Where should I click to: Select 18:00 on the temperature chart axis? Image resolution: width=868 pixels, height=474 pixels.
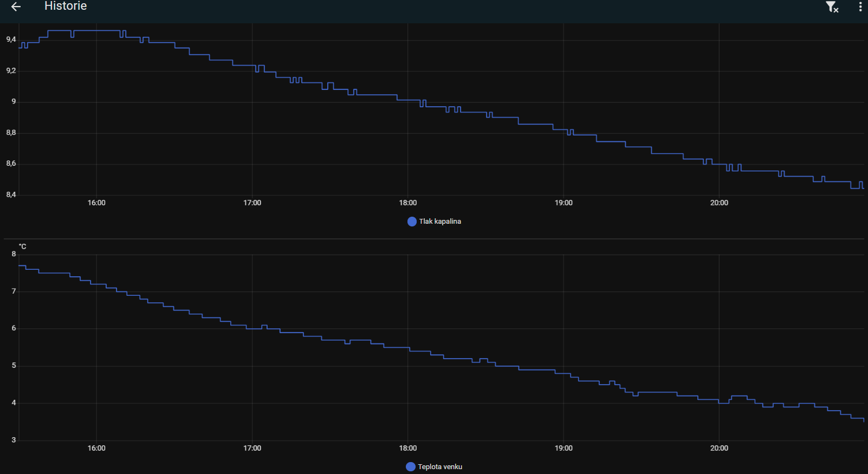point(408,448)
